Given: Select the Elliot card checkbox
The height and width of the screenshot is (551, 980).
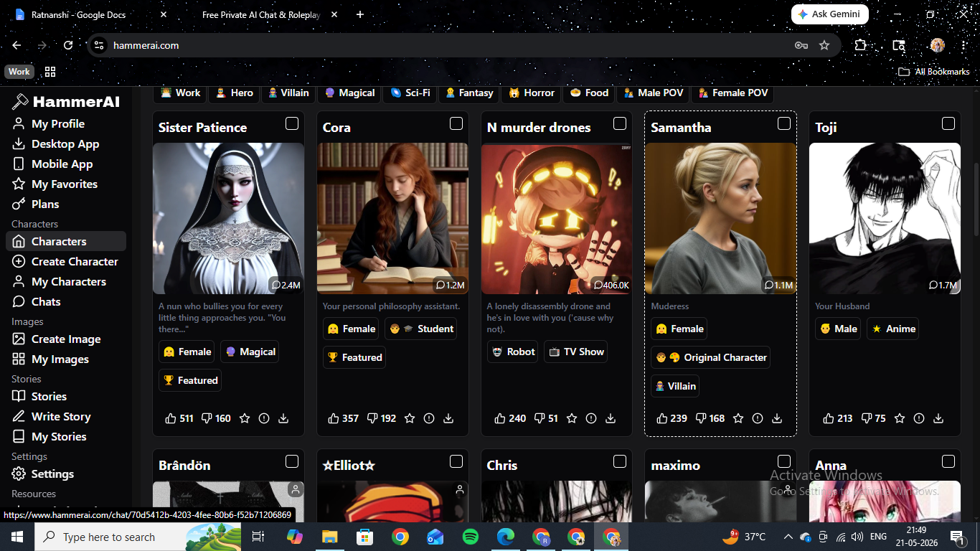Looking at the screenshot, I should click(x=456, y=461).
